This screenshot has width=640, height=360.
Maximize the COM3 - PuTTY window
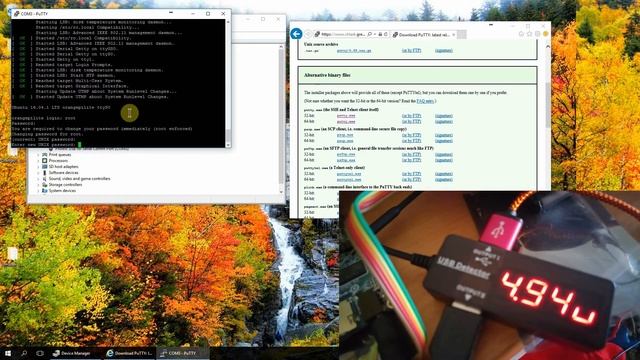click(208, 13)
